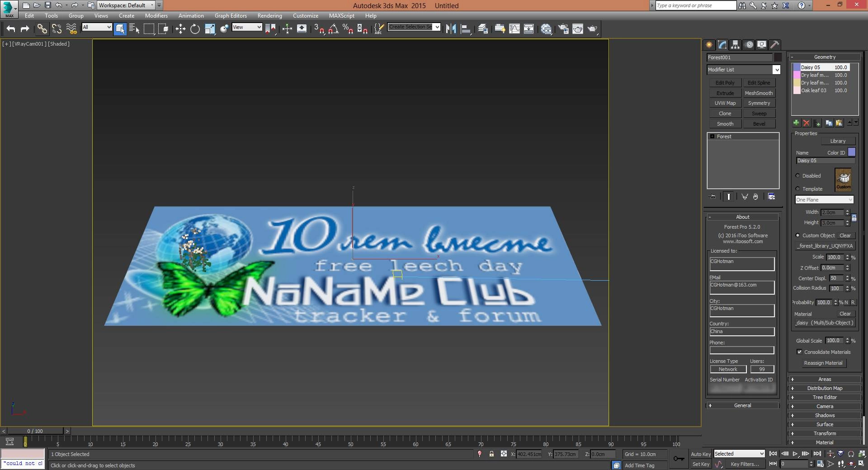The height and width of the screenshot is (470, 868).
Task: Open the Layer Explorer manager
Action: [483, 29]
